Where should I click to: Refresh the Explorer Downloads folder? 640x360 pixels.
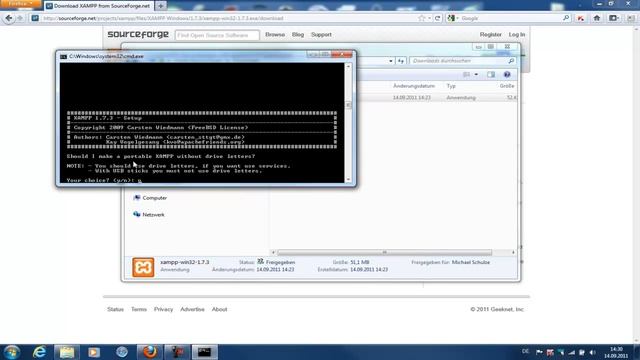[401, 61]
